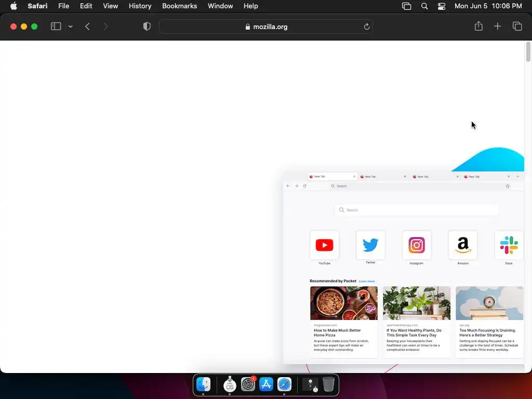Launch the macOS installer from the Dock

230,384
